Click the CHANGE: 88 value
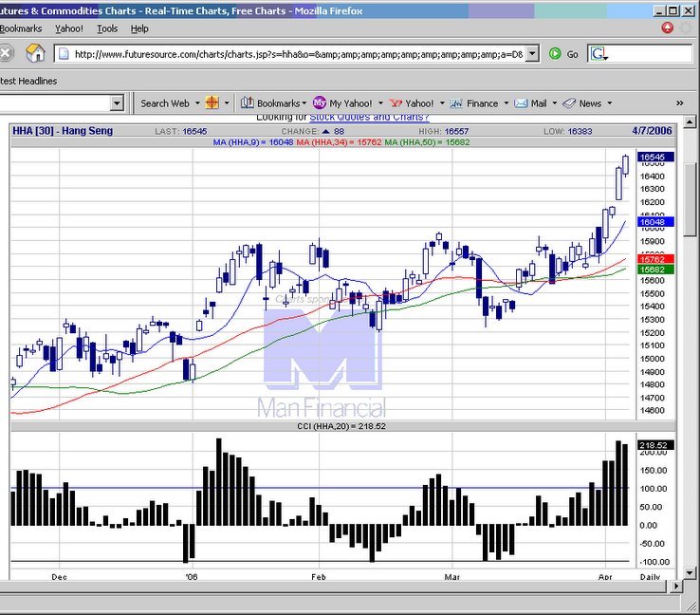Image resolution: width=700 pixels, height=615 pixels. pos(313,131)
